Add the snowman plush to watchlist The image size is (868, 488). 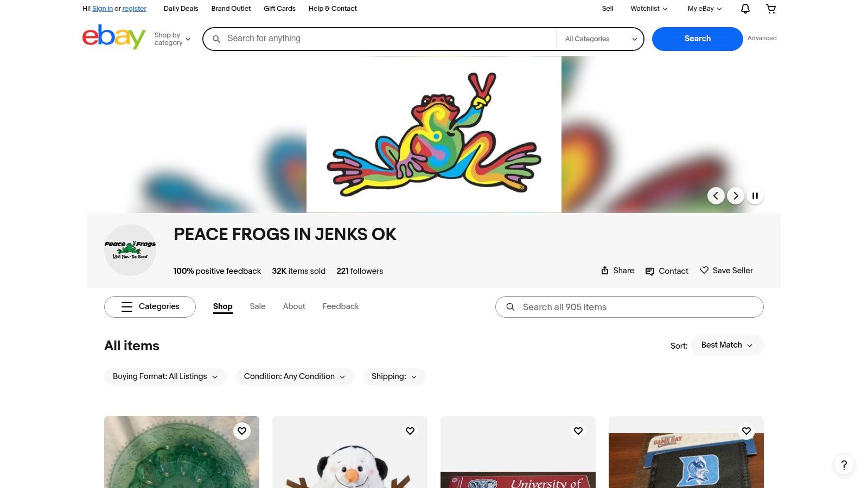pyautogui.click(x=410, y=431)
